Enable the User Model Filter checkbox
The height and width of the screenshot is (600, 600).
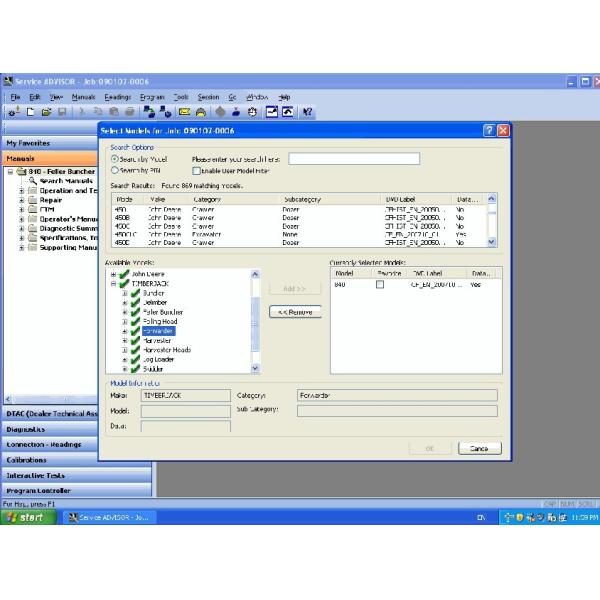click(196, 170)
